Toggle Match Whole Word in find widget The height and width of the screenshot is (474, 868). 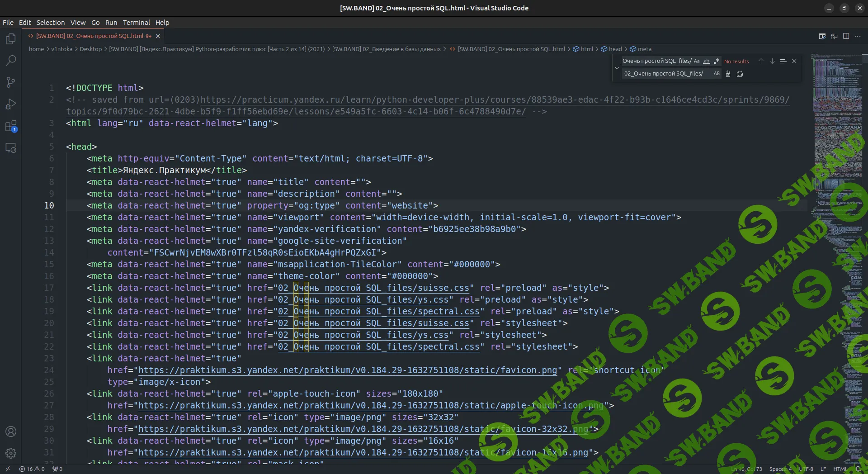706,61
